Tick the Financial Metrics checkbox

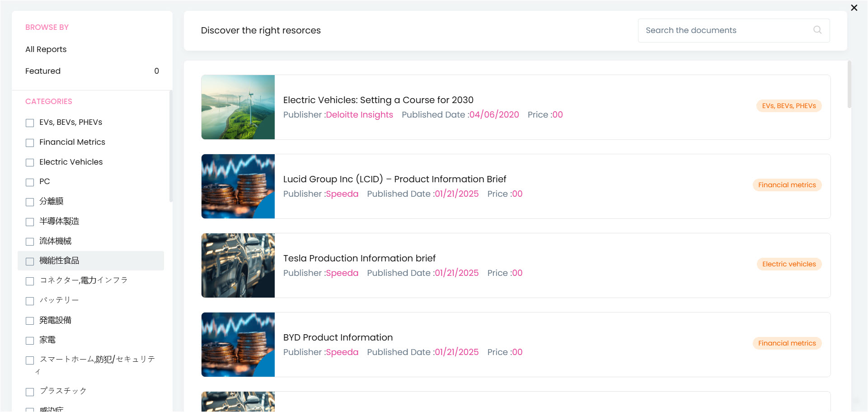(30, 143)
